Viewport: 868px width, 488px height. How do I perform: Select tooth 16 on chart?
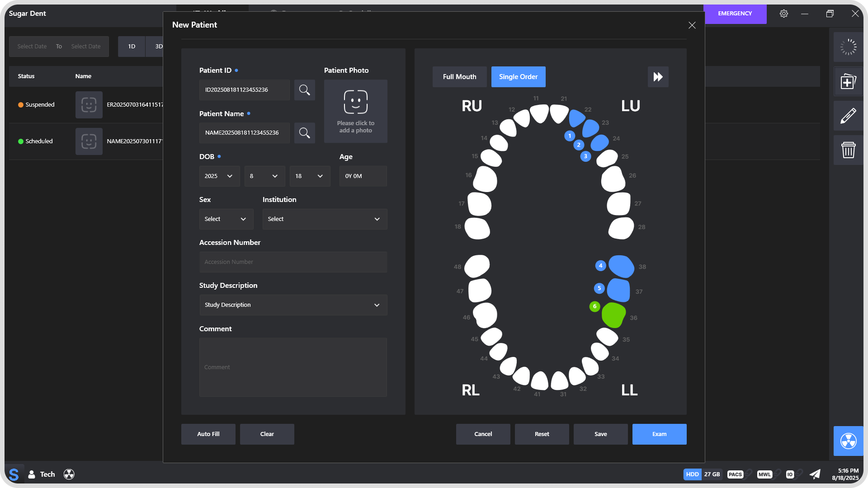(x=485, y=179)
